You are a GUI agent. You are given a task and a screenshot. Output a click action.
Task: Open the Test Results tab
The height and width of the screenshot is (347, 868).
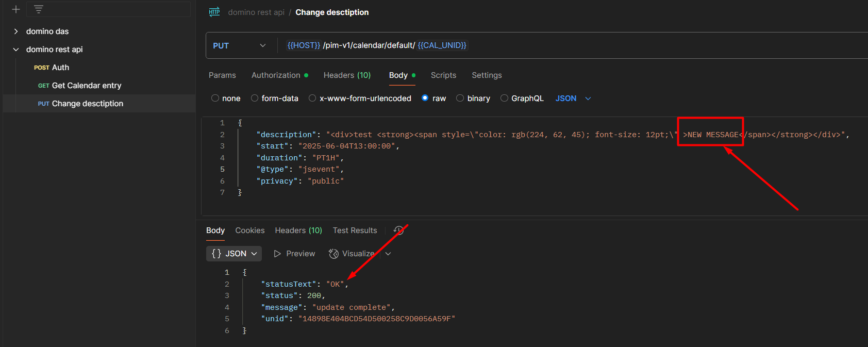point(355,230)
